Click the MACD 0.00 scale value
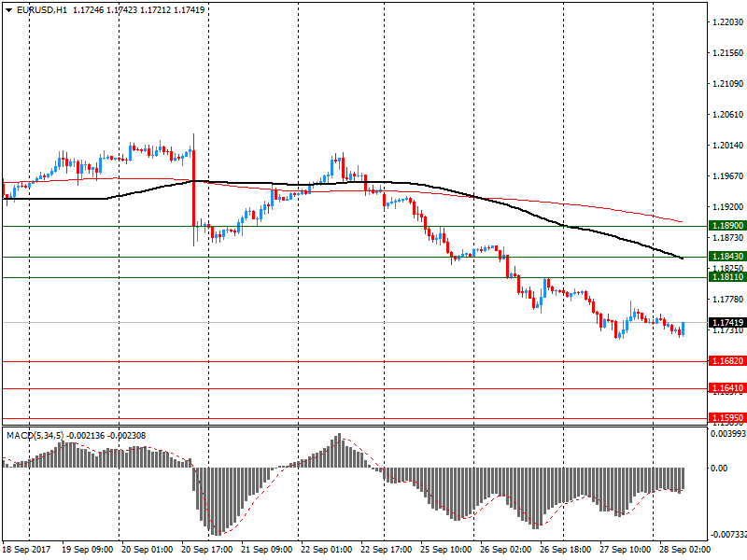This screenshot has height=560, width=747. pos(719,469)
